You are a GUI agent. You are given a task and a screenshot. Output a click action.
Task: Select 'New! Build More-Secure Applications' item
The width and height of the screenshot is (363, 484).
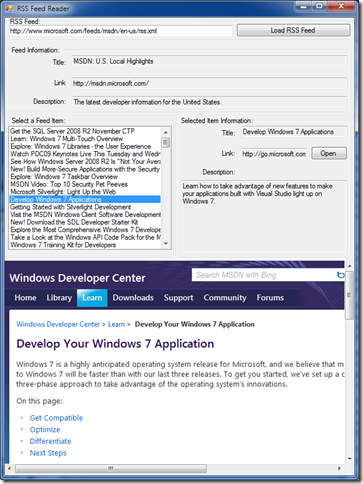pyautogui.click(x=85, y=169)
